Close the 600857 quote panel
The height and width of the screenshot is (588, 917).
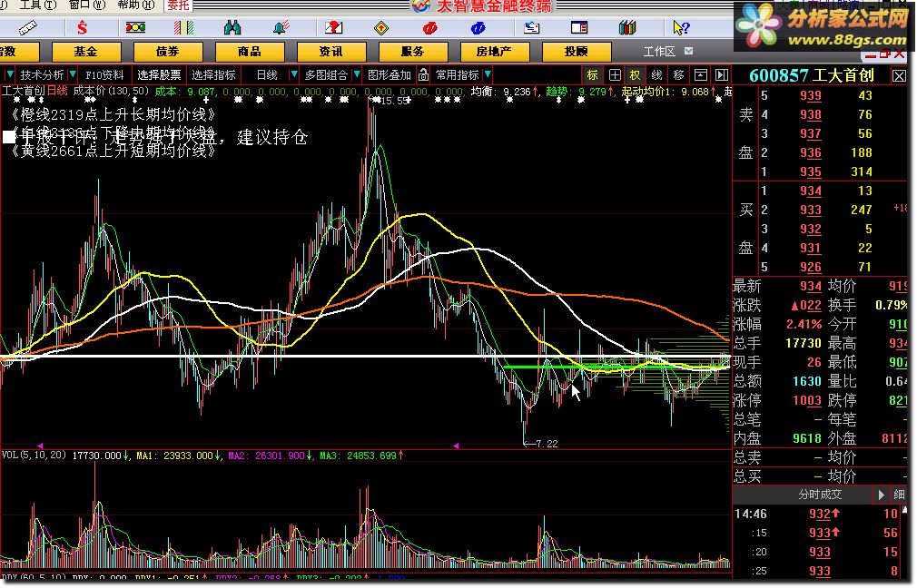click(899, 76)
